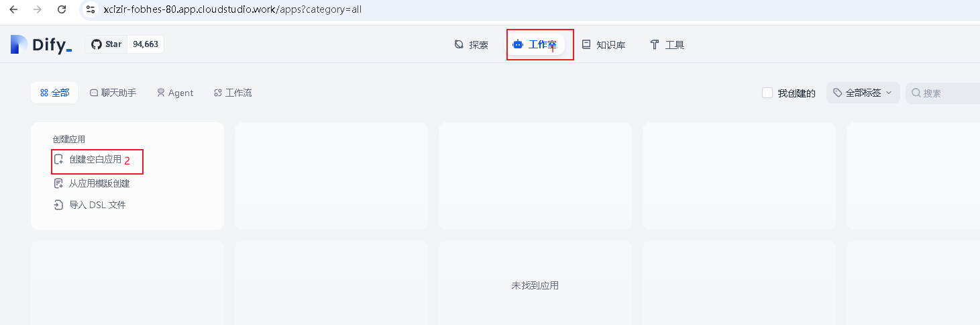Reload the current page
The image size is (980, 325).
(x=62, y=9)
